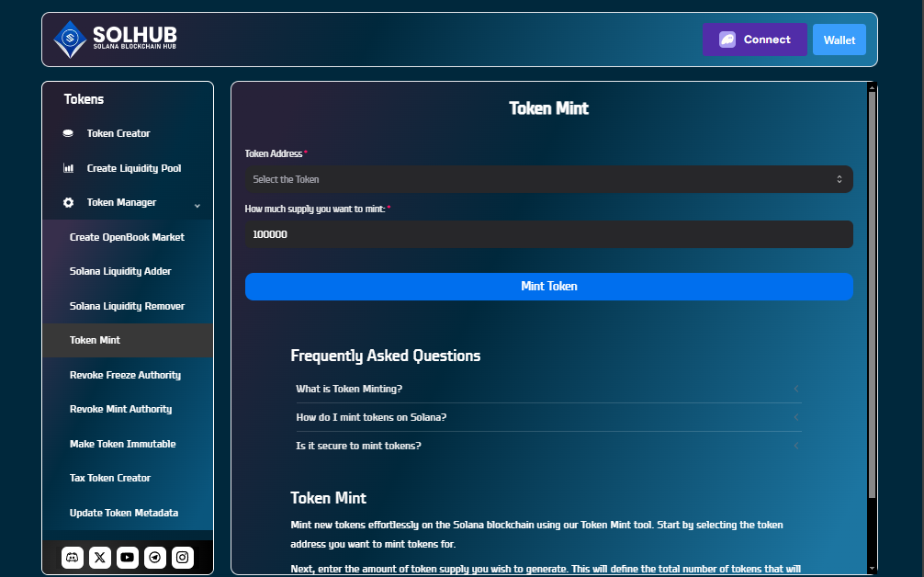Click the Phantom icon in Connect button

(727, 40)
